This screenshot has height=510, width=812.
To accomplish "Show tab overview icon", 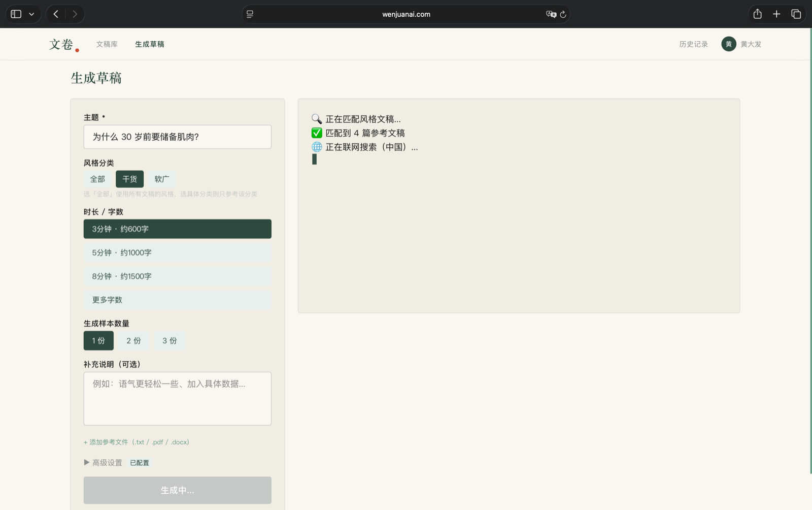I will point(796,14).
